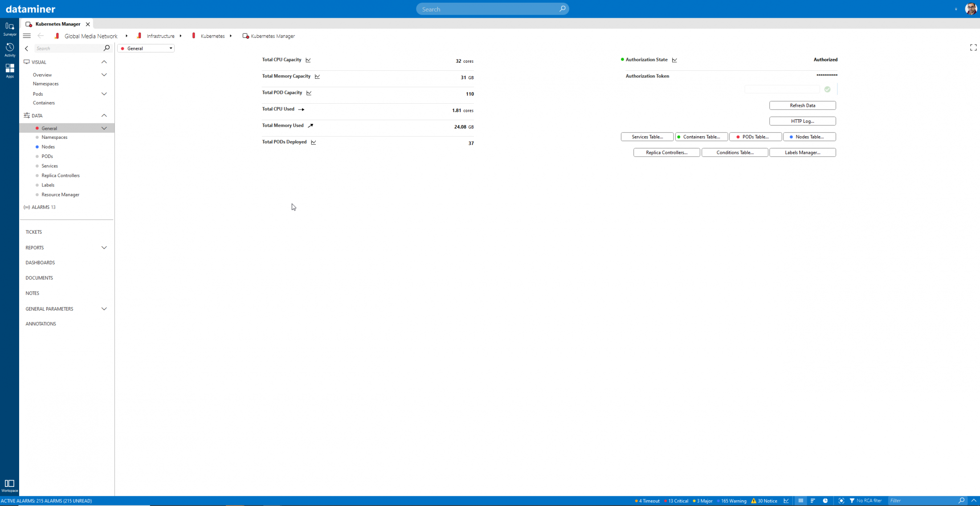
Task: Toggle full screen view icon
Action: click(x=973, y=48)
